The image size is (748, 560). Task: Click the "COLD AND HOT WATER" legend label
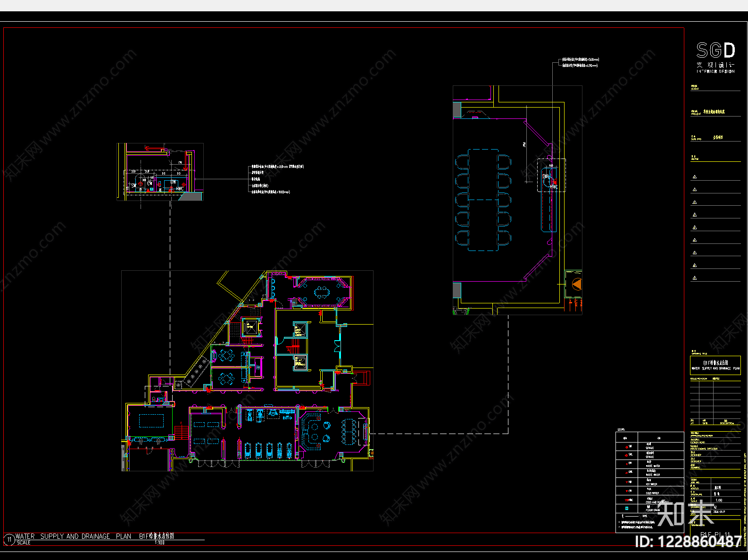pos(657,502)
